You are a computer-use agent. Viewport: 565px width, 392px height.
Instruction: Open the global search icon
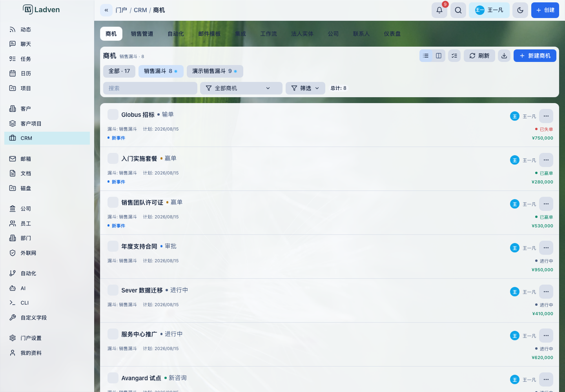[x=458, y=10]
